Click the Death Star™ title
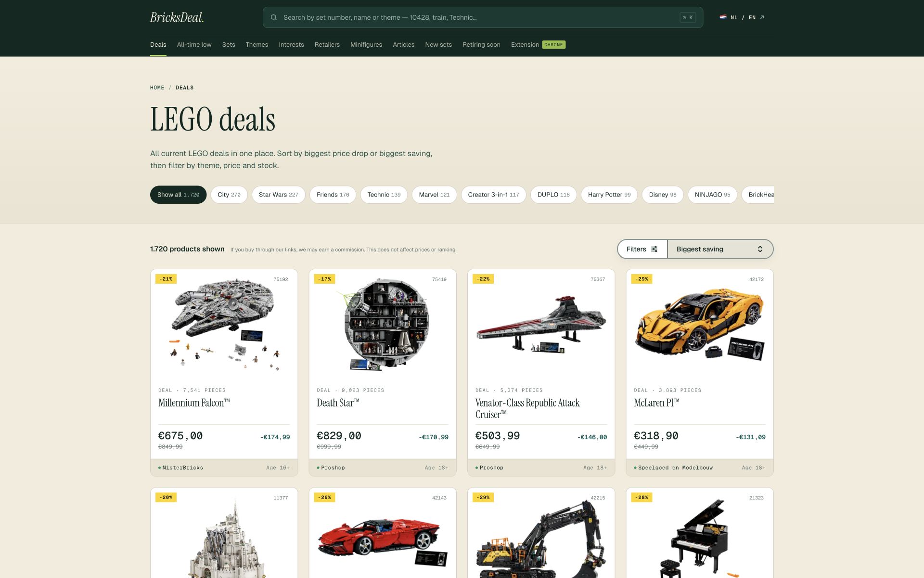Screen dimensions: 924x578 tap(338, 403)
